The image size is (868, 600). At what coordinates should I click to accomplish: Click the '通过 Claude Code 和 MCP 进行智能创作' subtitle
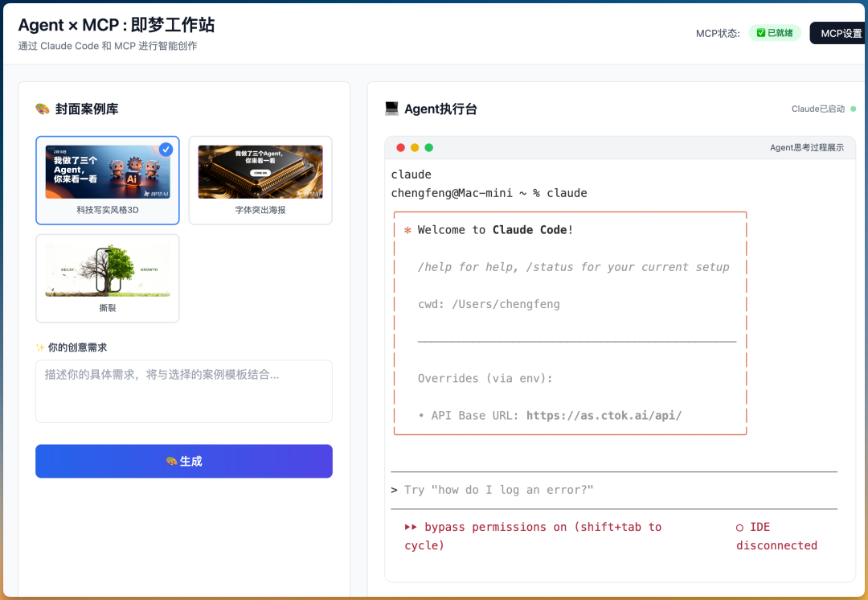click(108, 46)
